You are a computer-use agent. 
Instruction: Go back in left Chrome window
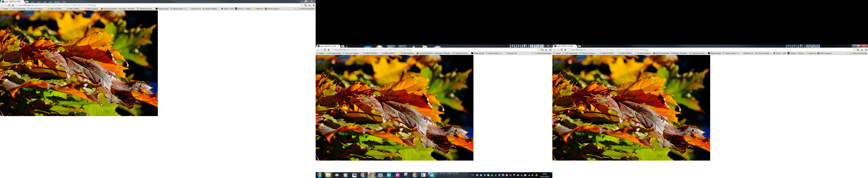(2, 5)
